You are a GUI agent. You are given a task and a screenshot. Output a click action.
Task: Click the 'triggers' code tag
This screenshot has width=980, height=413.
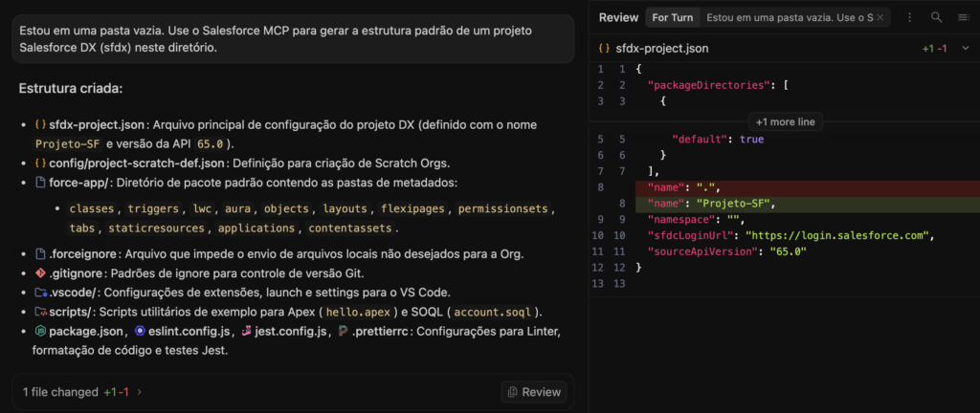coord(154,208)
